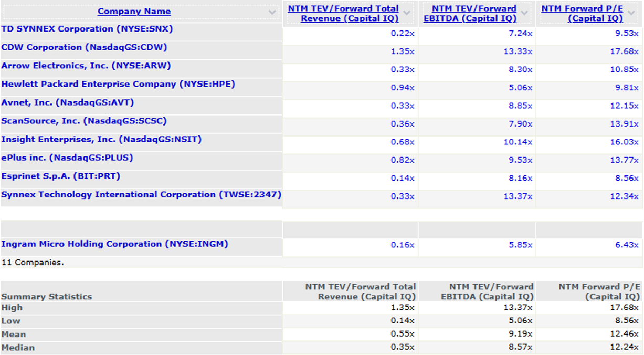The height and width of the screenshot is (355, 644).
Task: Open the TEV/Forward EBITDA column dropdown arrow
Action: pyautogui.click(x=525, y=12)
